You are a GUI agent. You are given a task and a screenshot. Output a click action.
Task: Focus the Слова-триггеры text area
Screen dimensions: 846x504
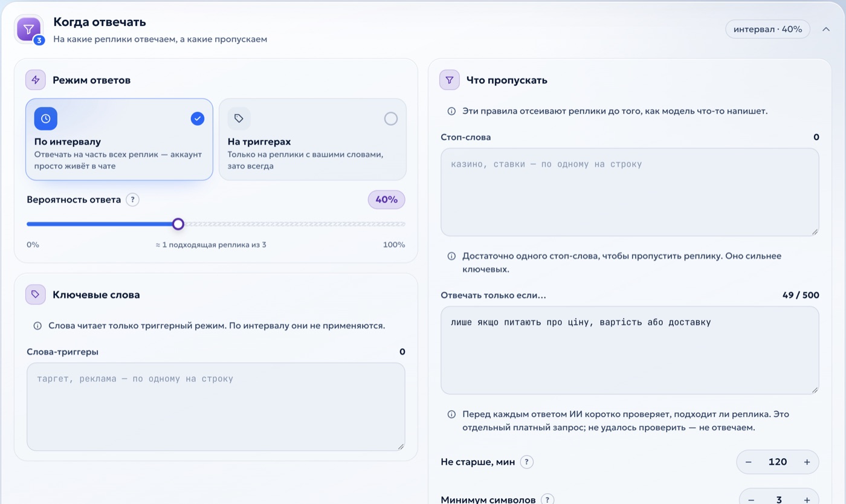(x=216, y=407)
